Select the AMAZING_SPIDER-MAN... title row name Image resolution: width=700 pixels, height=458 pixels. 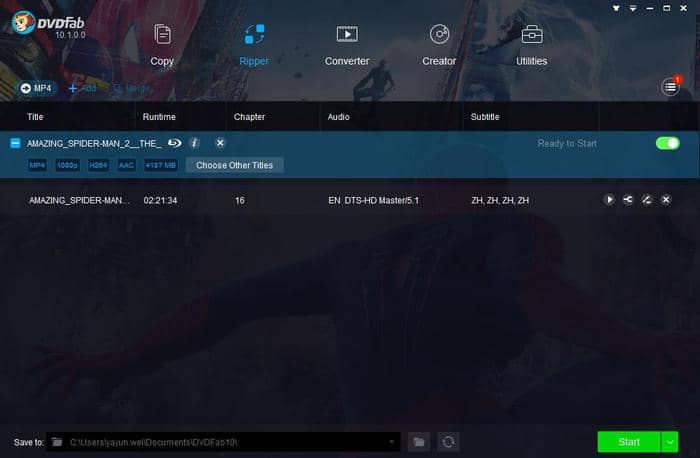79,200
